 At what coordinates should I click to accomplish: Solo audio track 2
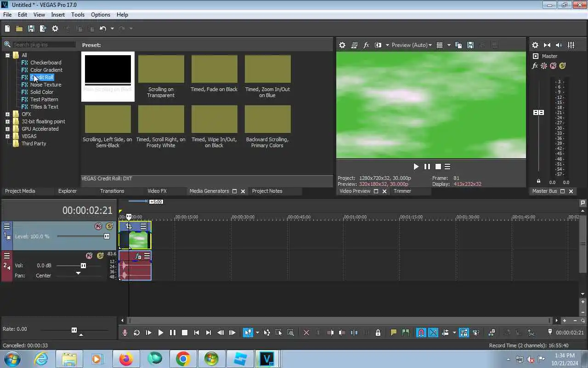click(x=100, y=256)
